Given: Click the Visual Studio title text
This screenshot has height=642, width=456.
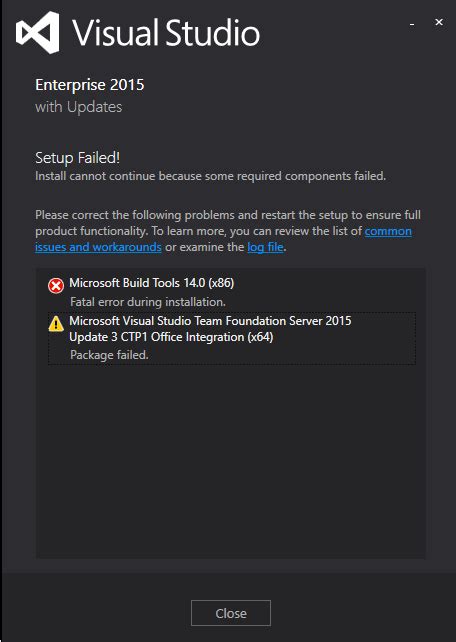Looking at the screenshot, I should pos(166,33).
